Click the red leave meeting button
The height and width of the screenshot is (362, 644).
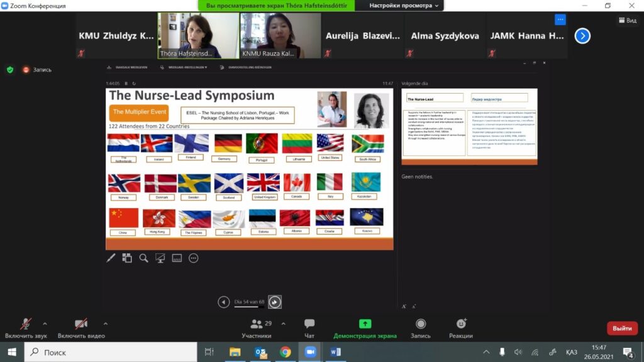[x=621, y=328]
